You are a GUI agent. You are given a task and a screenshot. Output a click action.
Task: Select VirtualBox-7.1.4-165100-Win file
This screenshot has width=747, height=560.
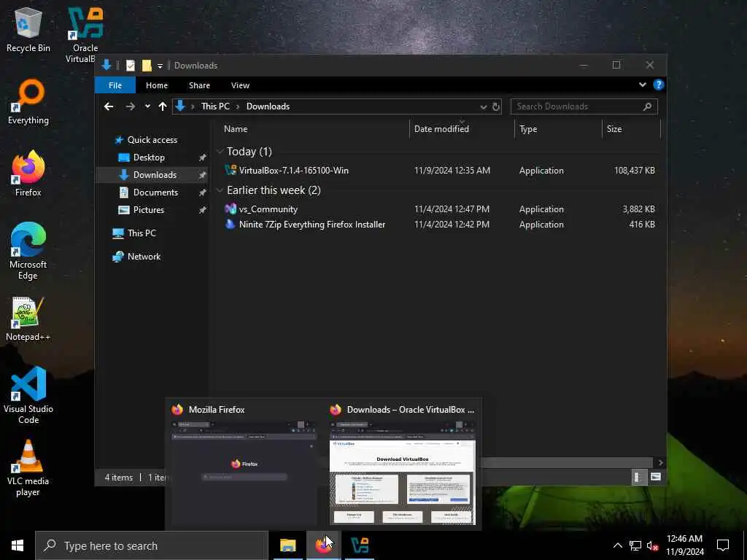[x=293, y=170]
